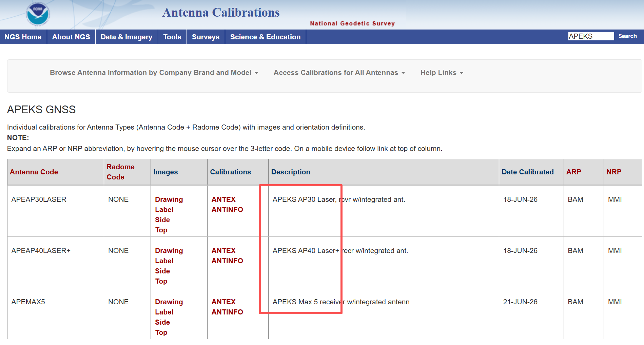Open Label image for APEAP30LASER
The height and width of the screenshot is (345, 644).
pyautogui.click(x=164, y=210)
